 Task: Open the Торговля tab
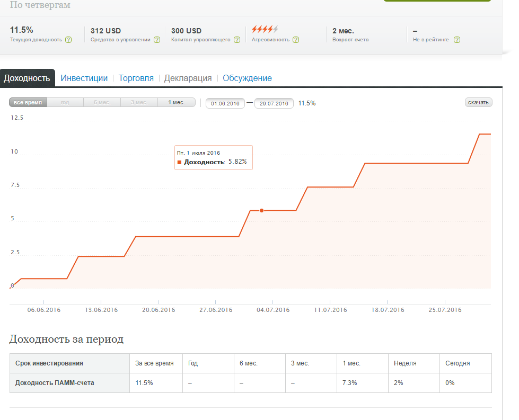coord(136,78)
